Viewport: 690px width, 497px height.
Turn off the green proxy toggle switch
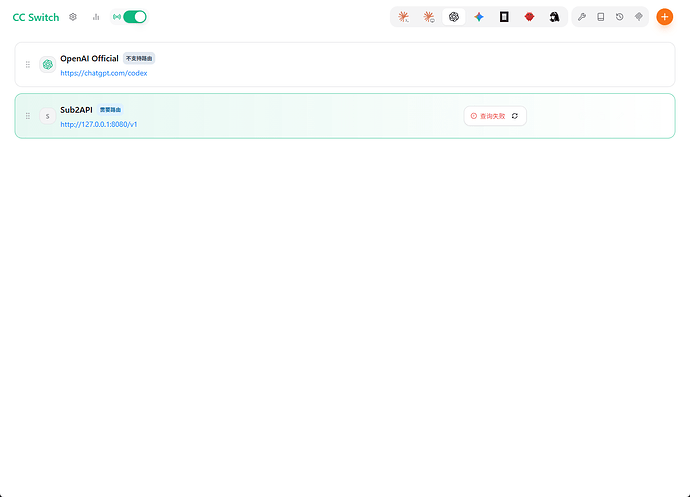pyautogui.click(x=135, y=17)
